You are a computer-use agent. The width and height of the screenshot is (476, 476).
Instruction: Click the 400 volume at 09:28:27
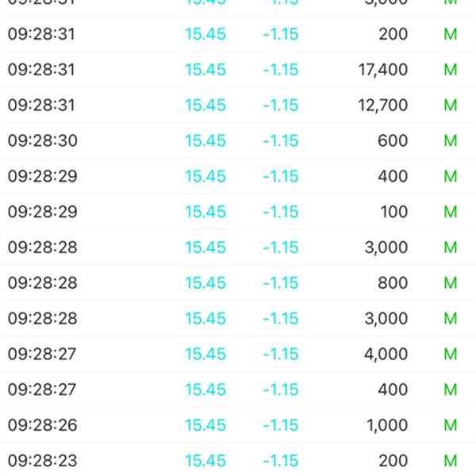click(393, 390)
